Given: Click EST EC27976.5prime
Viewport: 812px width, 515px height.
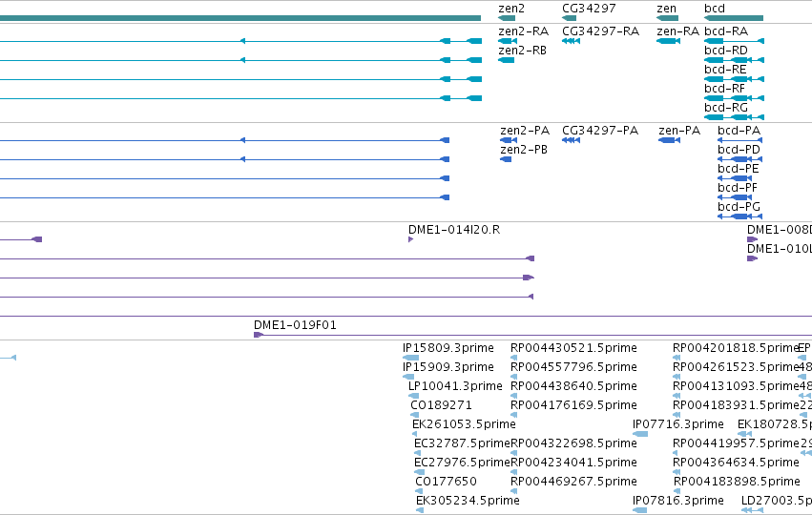Looking at the screenshot, I should (463, 463).
